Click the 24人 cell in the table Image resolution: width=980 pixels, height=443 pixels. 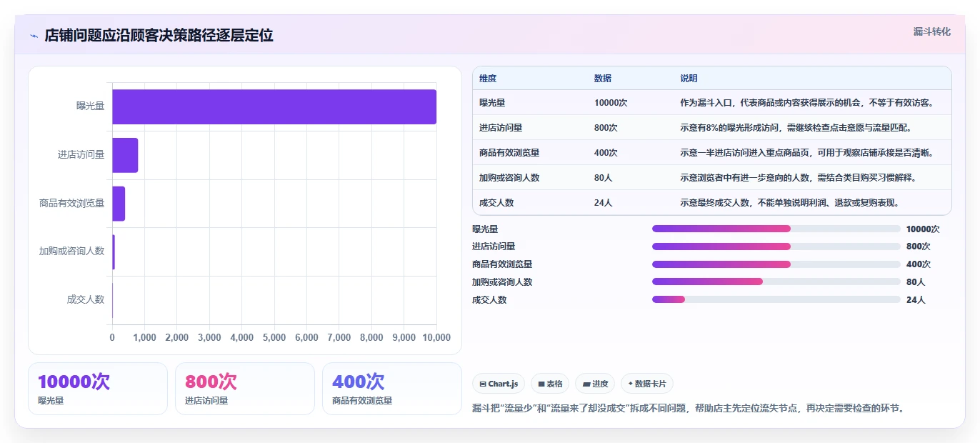coord(603,203)
